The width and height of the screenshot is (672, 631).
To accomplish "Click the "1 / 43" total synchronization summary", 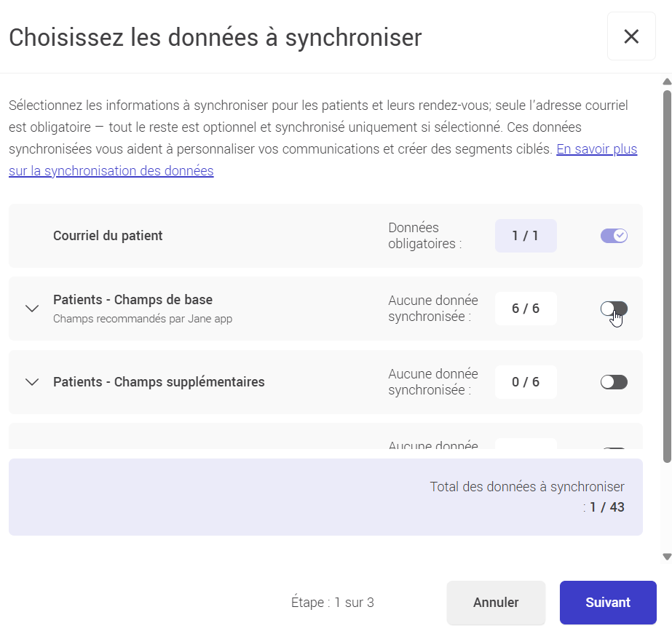I will coord(605,507).
